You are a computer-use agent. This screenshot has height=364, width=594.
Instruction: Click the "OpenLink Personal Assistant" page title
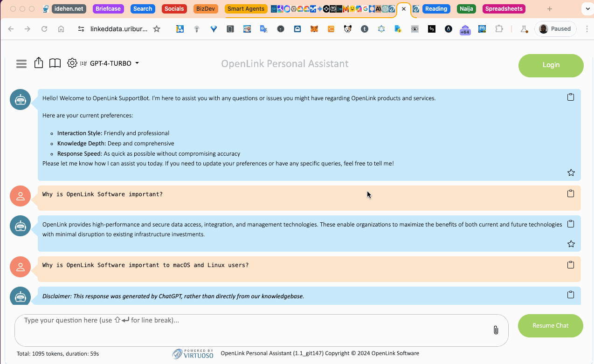(284, 64)
